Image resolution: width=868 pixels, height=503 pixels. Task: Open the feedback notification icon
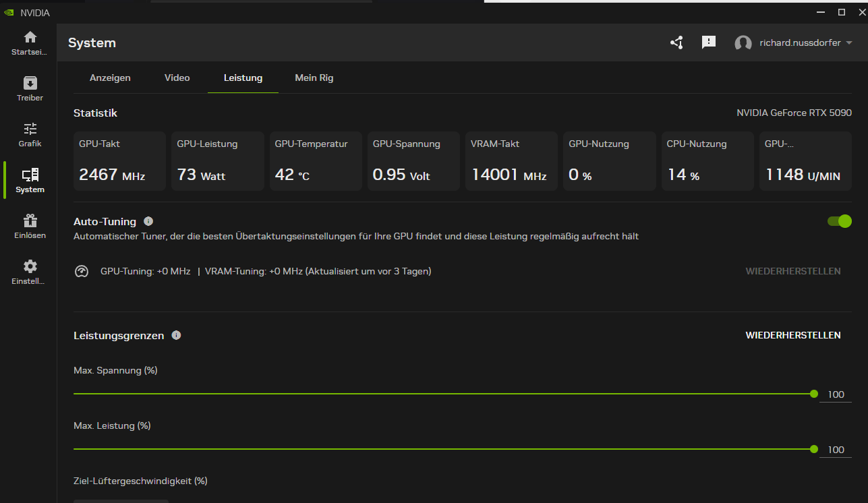pyautogui.click(x=708, y=42)
